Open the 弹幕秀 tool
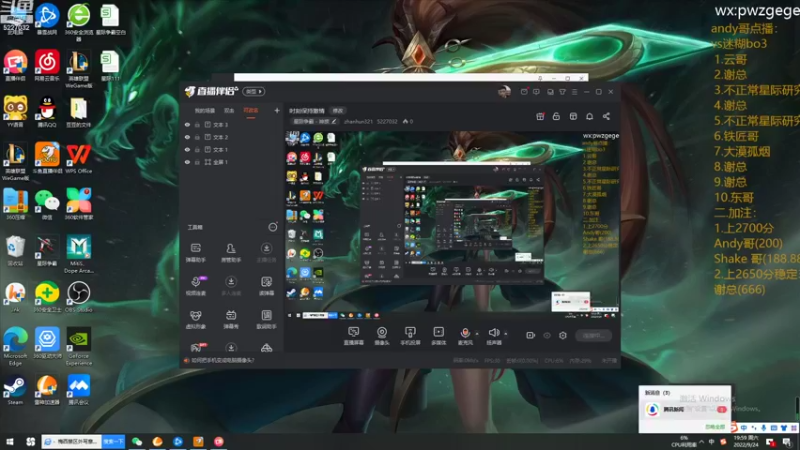This screenshot has width=800, height=450. [231, 319]
